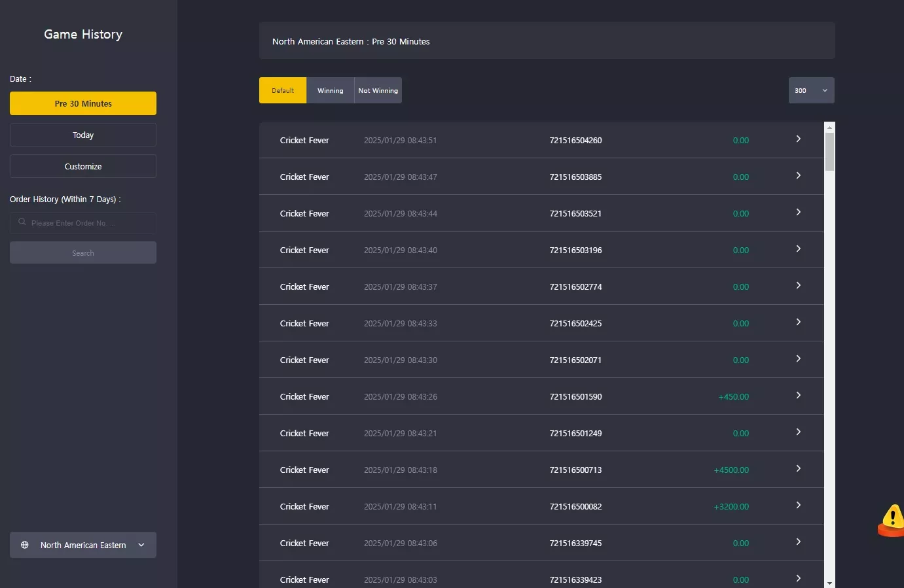Open details chevron for order 721516501590
904x588 pixels.
798,395
